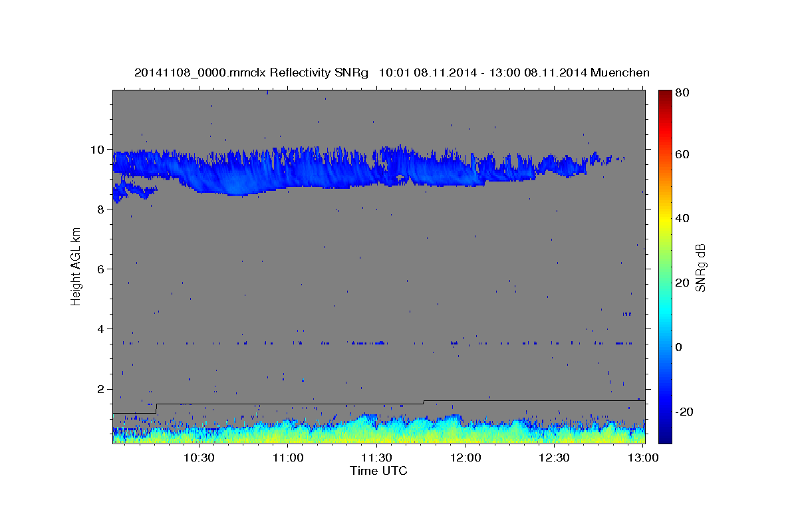Click the 12:00 time tick label
Image resolution: width=798 pixels, height=532 pixels.
[x=465, y=458]
